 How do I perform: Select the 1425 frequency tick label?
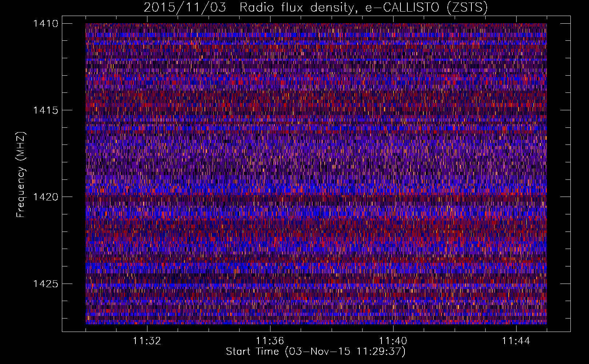[x=46, y=284]
